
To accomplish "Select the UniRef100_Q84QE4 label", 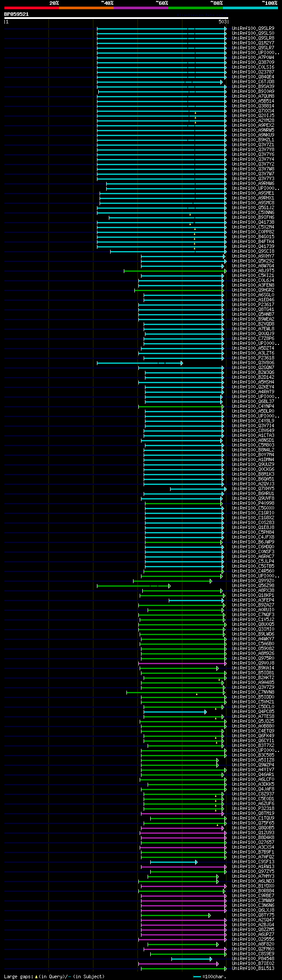I will tap(253, 77).
